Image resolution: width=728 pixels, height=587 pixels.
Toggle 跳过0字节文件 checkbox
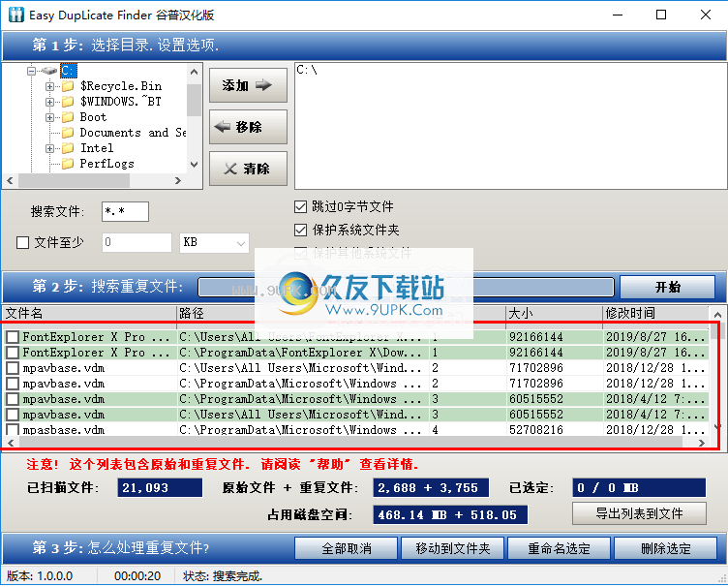(x=300, y=206)
